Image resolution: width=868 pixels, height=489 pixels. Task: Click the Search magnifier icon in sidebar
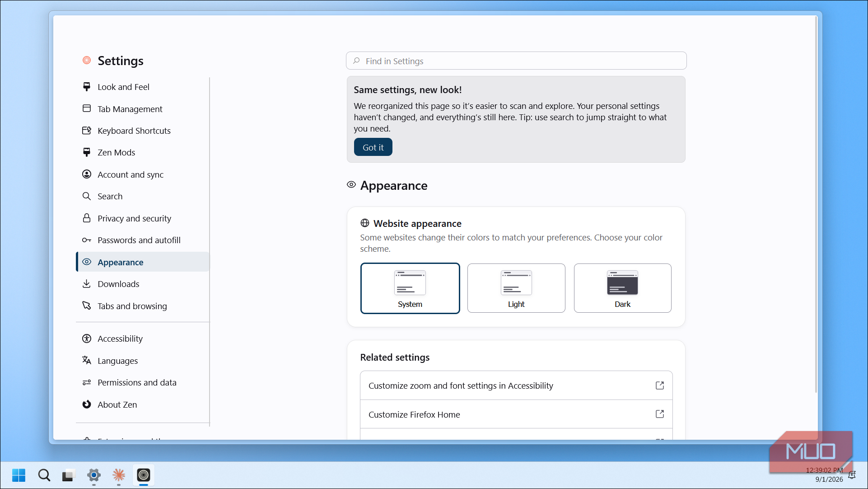pos(87,196)
